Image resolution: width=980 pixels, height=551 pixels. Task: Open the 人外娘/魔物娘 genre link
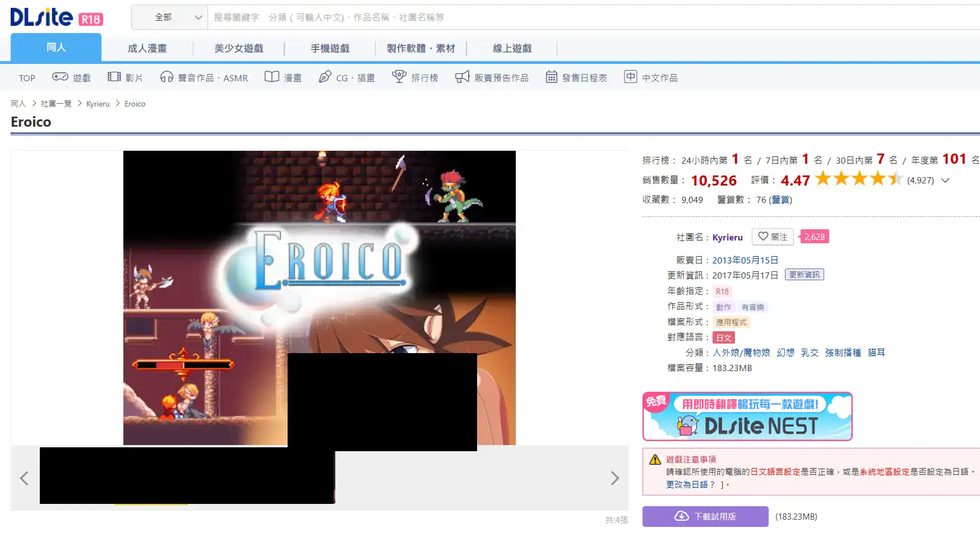click(x=741, y=353)
